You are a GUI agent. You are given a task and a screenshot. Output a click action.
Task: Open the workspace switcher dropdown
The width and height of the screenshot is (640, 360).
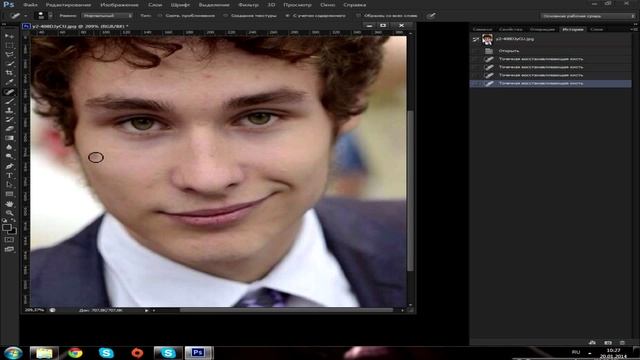point(588,16)
